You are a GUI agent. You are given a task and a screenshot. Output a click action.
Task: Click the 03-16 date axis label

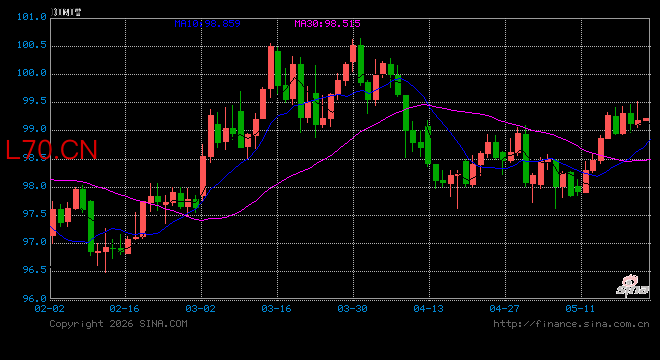(276, 309)
